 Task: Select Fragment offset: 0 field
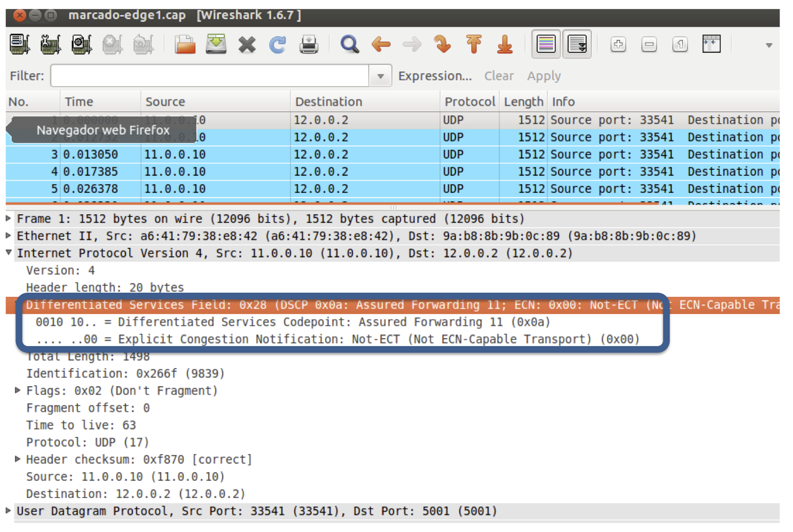88,408
